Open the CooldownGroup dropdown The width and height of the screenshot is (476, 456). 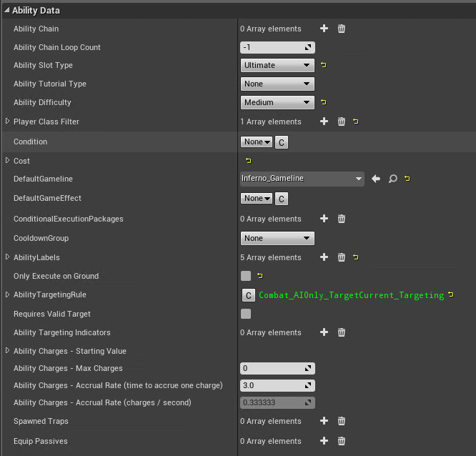277,238
